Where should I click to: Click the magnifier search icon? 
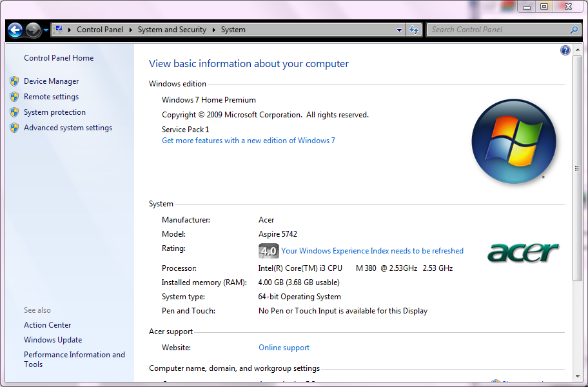(574, 30)
